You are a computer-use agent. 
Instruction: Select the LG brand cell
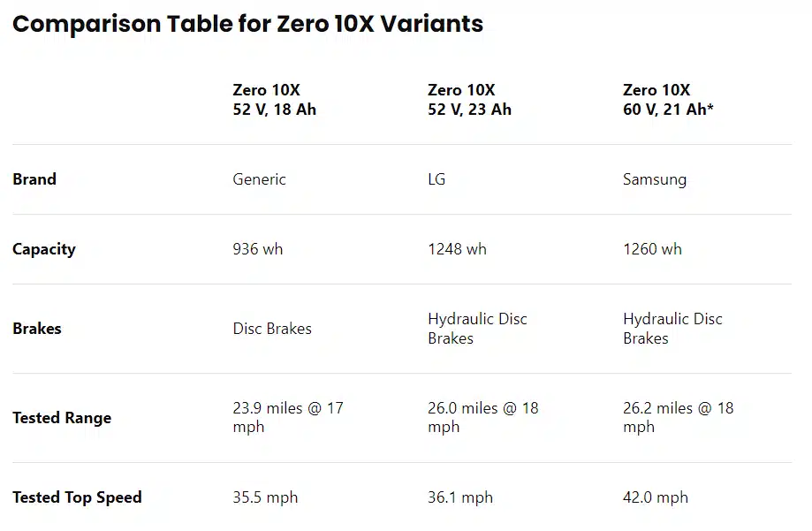click(436, 179)
